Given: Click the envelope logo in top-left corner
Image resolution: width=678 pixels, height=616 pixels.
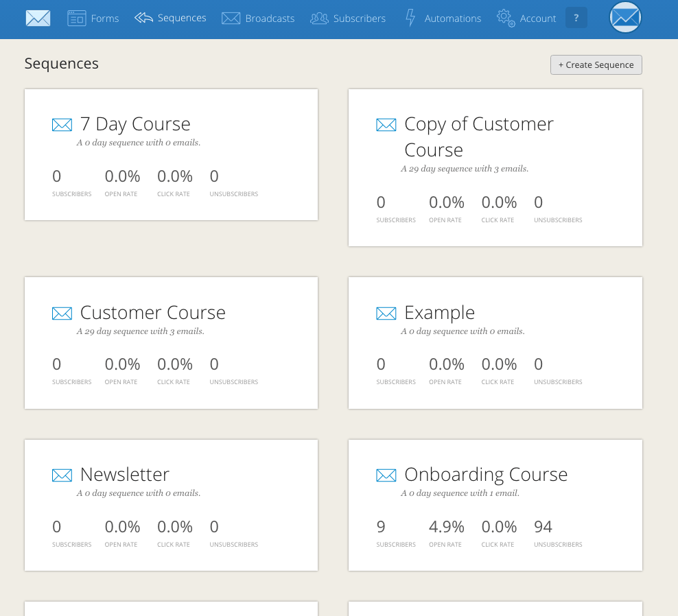Looking at the screenshot, I should pos(38,19).
